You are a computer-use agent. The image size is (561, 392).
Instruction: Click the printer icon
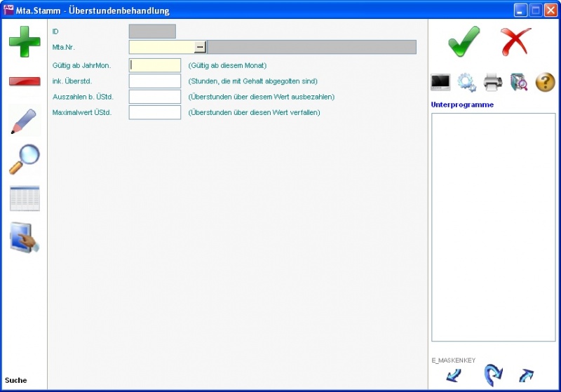pyautogui.click(x=493, y=82)
